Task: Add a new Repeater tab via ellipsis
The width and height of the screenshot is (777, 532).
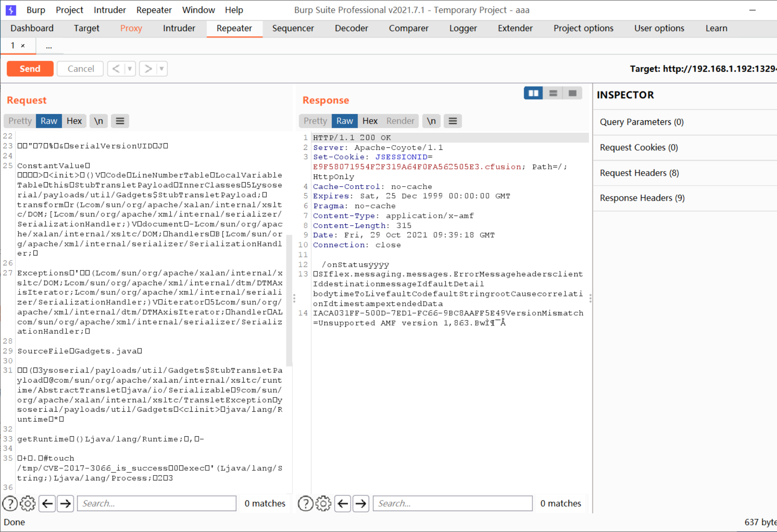Action: pyautogui.click(x=49, y=46)
